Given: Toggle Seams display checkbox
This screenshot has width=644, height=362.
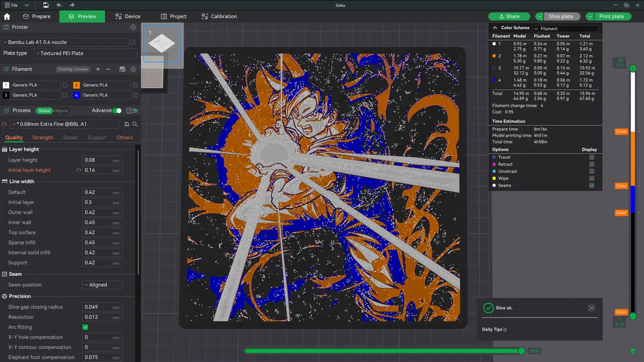Looking at the screenshot, I should [591, 185].
